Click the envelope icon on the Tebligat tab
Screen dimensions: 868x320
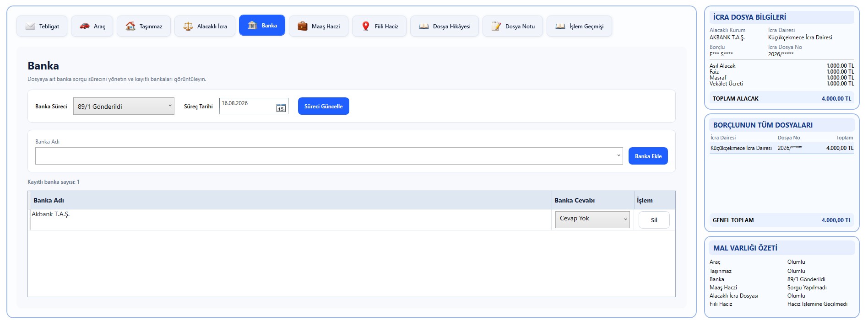tap(30, 26)
